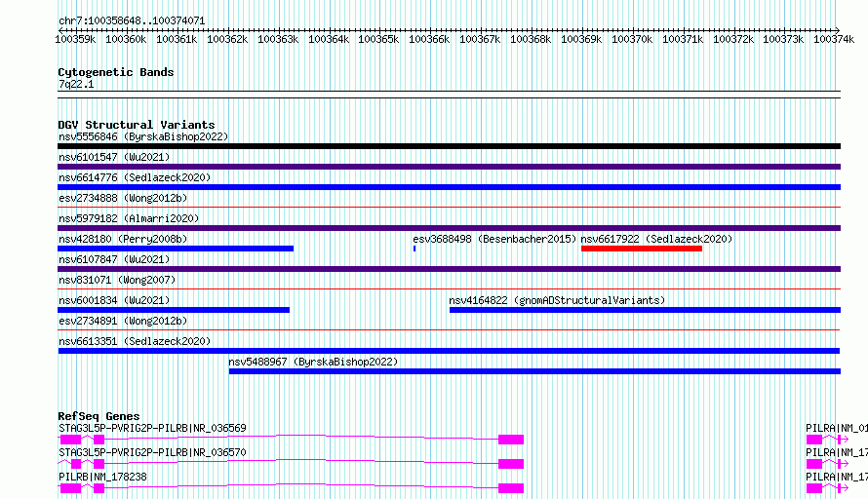Open the NR_036569 transcript label

pyautogui.click(x=152, y=428)
